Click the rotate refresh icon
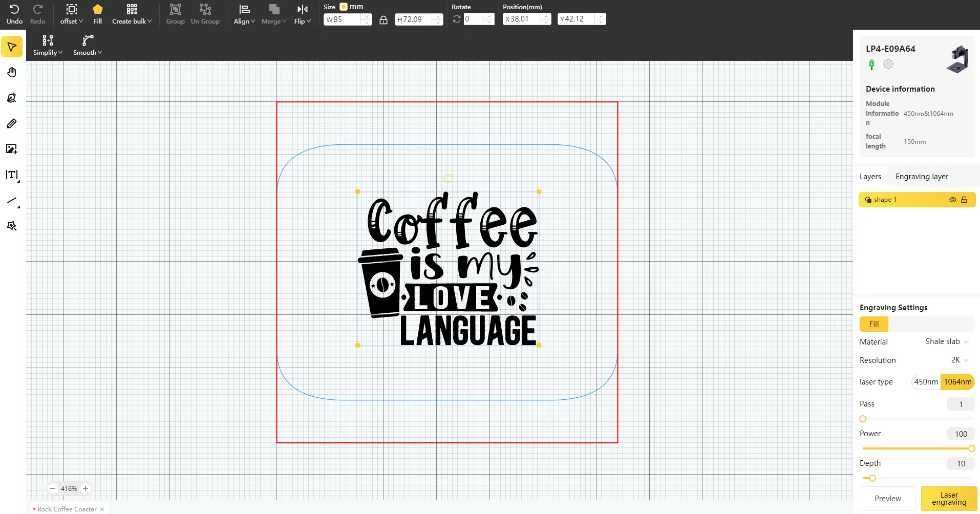Image resolution: width=980 pixels, height=514 pixels. pyautogui.click(x=457, y=19)
